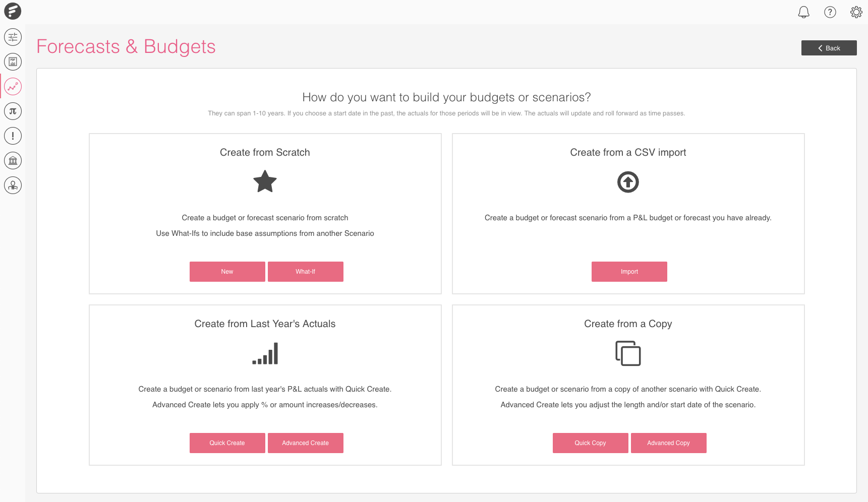Click the Fathom logo icon
This screenshot has width=868, height=502.
(x=13, y=11)
